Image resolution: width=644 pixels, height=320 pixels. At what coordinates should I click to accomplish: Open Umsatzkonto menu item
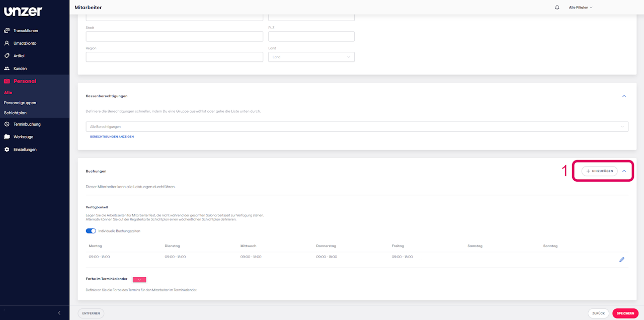[x=25, y=43]
